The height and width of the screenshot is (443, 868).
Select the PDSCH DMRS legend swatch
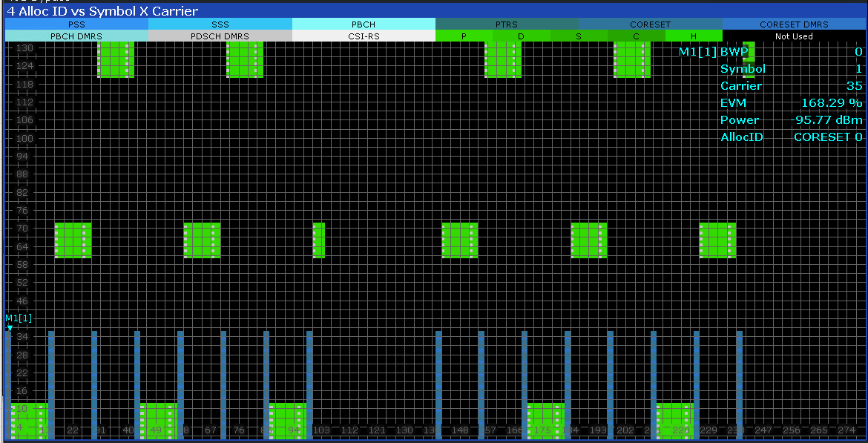click(220, 36)
